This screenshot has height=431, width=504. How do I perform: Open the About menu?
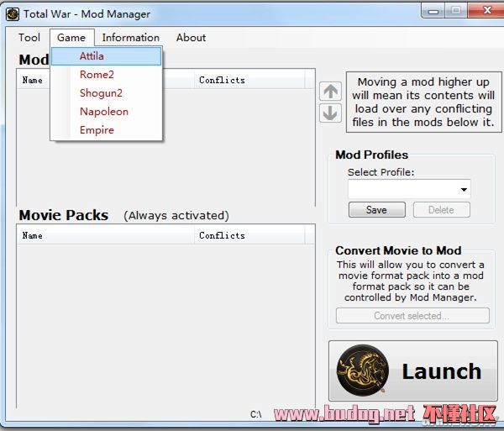191,38
